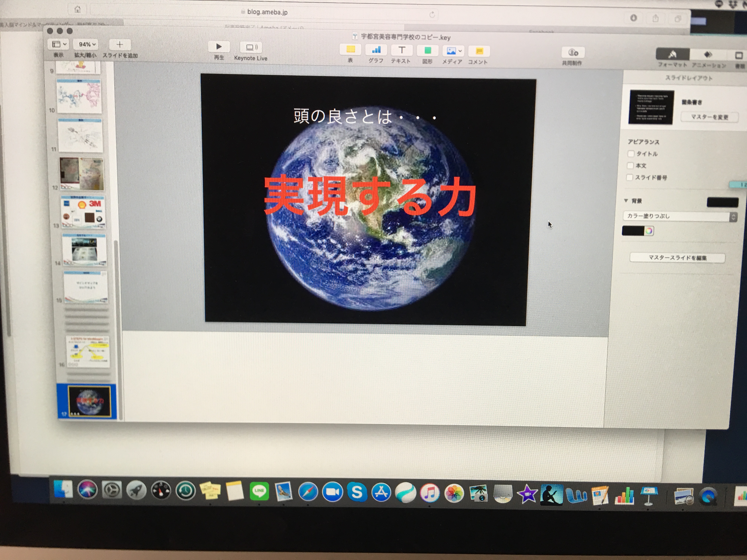Switch to the アニメーション inspector tab
The image size is (747, 560).
click(x=708, y=55)
